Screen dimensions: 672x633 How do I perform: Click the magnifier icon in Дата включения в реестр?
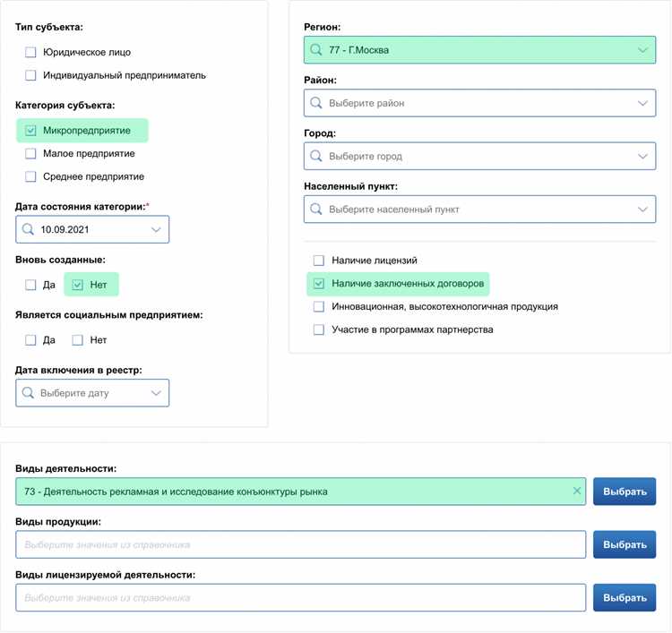pos(28,393)
